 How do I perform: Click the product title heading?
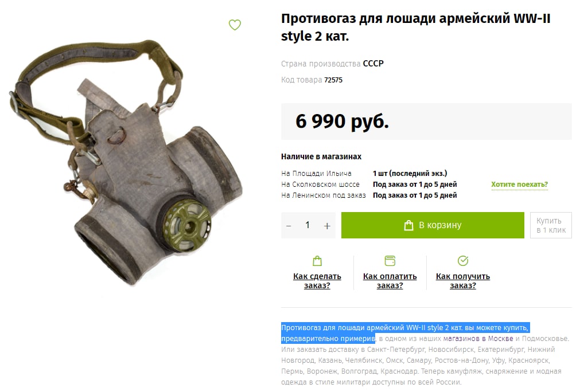(x=415, y=27)
